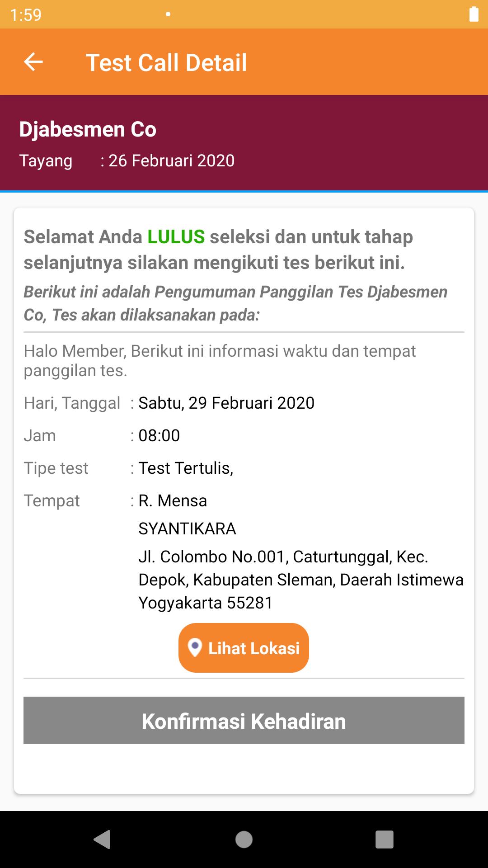Tap the location pin icon

click(194, 648)
